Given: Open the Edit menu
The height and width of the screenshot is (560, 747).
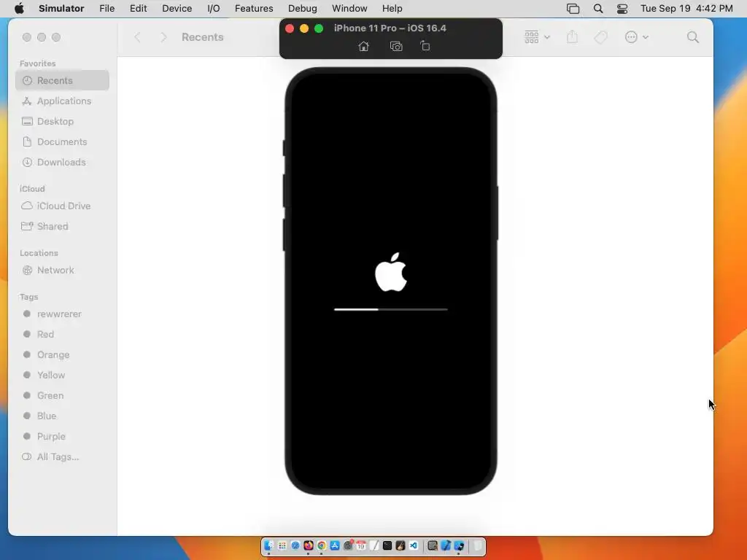Looking at the screenshot, I should point(138,9).
